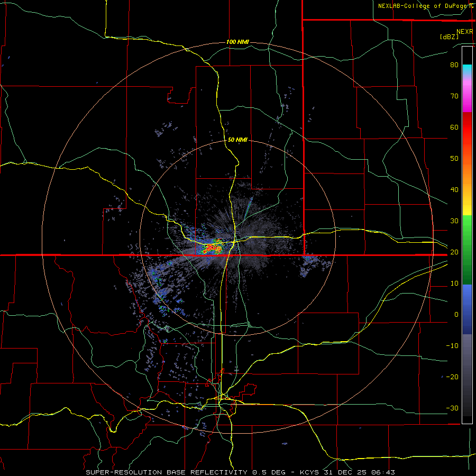Click the -30 value on the dBZ scale
476x476 pixels.
click(x=452, y=408)
